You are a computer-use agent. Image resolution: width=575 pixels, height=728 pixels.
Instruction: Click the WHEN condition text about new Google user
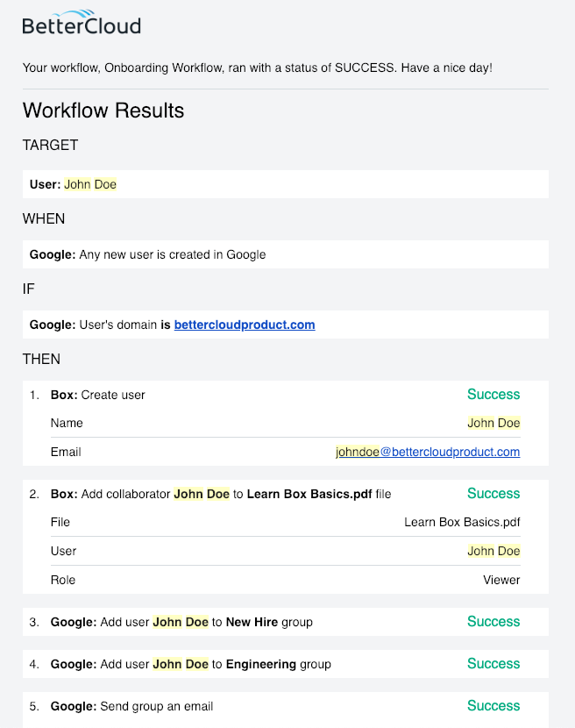(172, 254)
